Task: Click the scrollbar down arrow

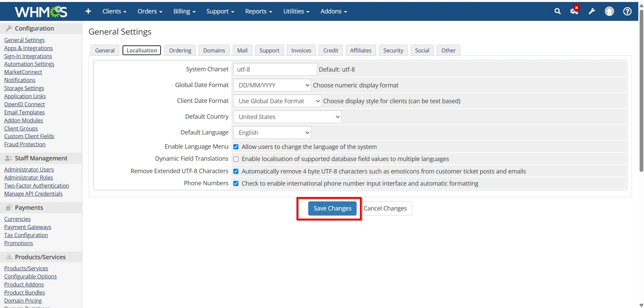Action: point(641,305)
